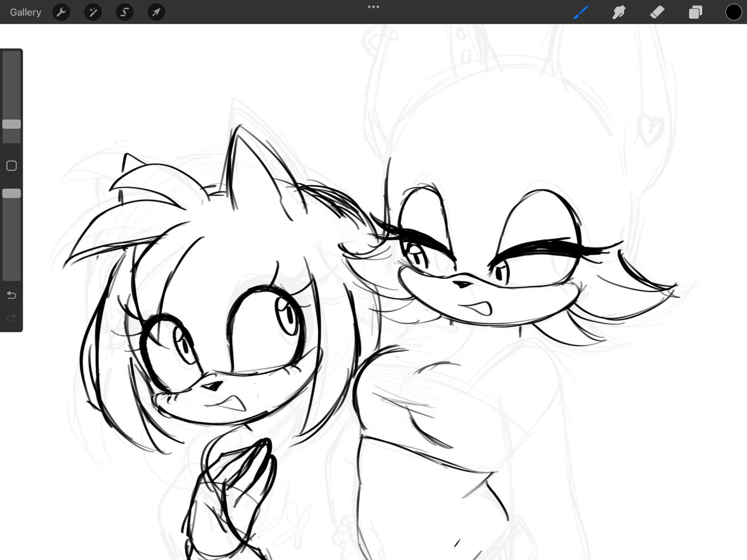The height and width of the screenshot is (560, 747).
Task: Open the Adjustments magic wand menu
Action: tap(93, 12)
